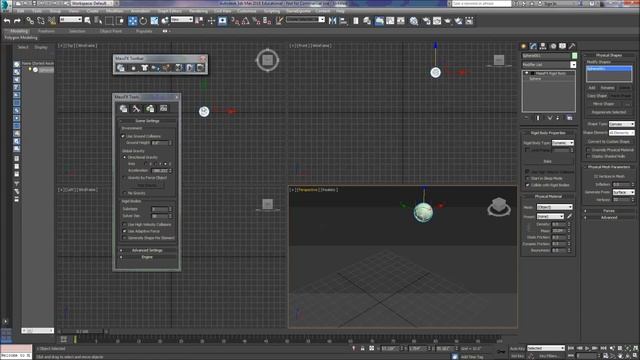
Task: Click the Ground Height input field
Action: [160, 143]
